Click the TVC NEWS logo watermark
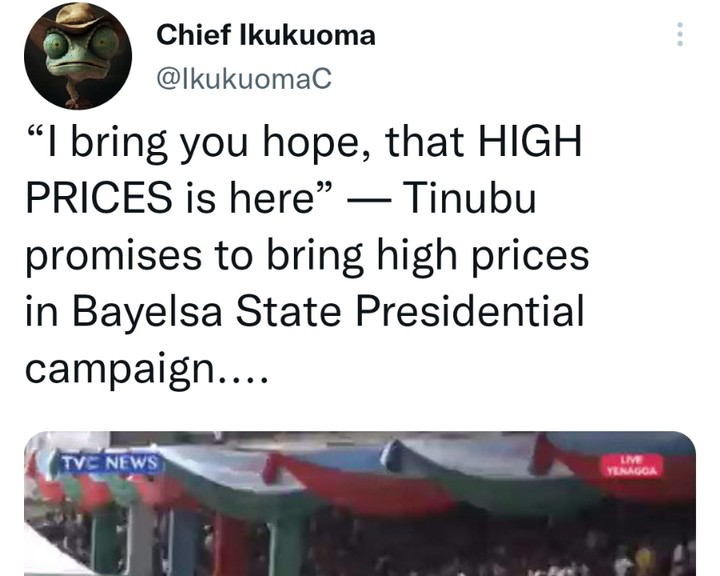The height and width of the screenshot is (576, 720). [x=110, y=463]
